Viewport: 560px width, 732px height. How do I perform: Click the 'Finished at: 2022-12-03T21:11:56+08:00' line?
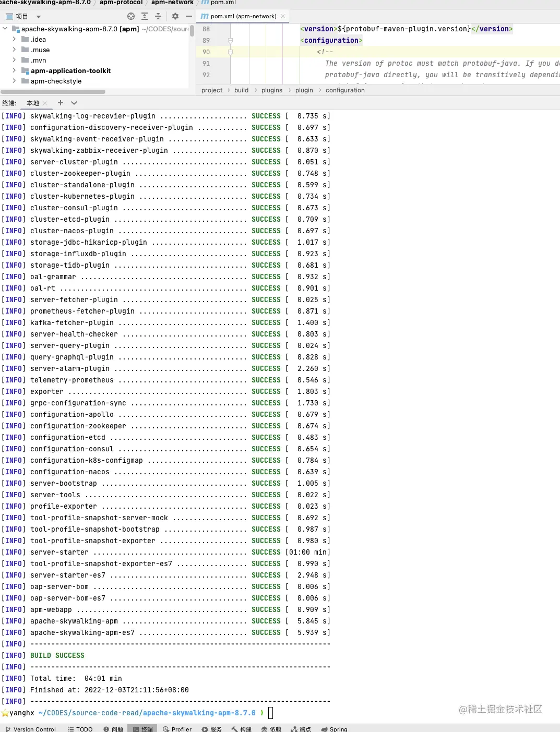click(109, 690)
